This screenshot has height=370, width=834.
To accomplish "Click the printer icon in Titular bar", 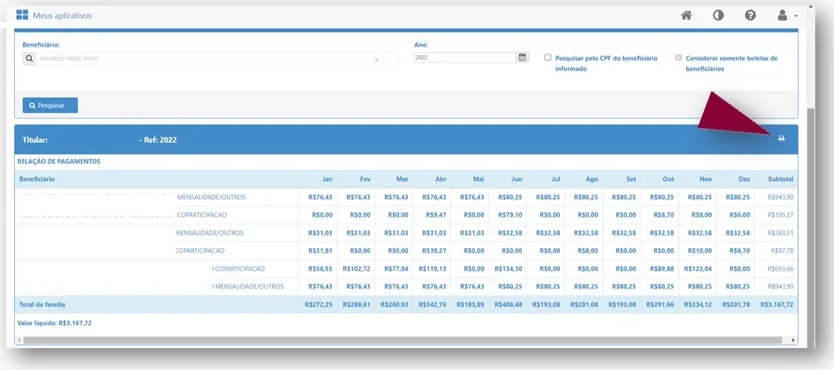I will click(x=781, y=139).
